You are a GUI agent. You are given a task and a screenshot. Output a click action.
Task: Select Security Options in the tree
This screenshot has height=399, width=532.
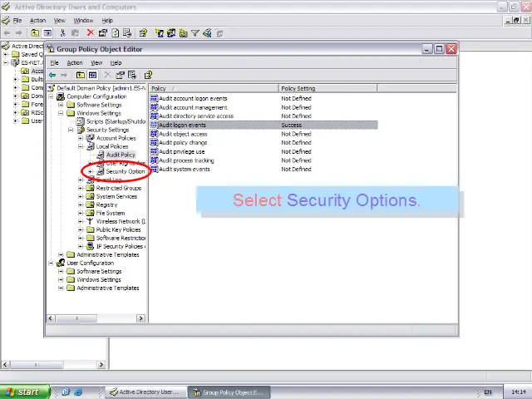click(125, 171)
